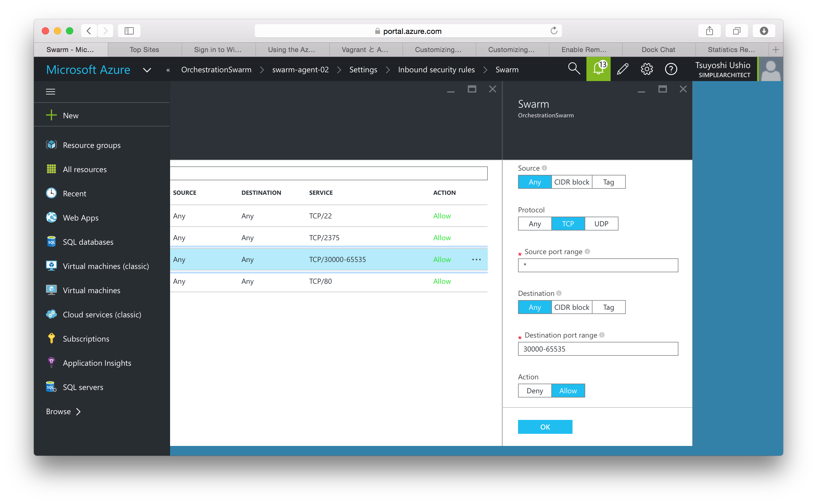Select Source Any option
Screen dimensions: 817x504
535,182
